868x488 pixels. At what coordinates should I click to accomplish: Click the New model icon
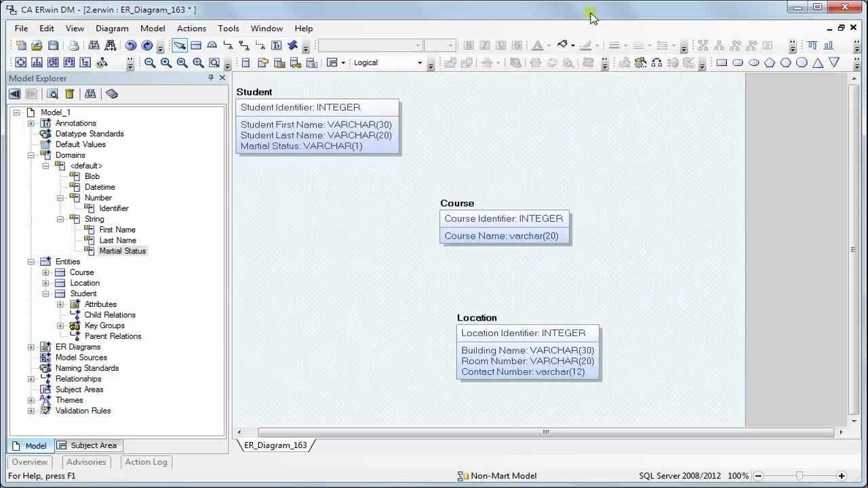tap(21, 45)
